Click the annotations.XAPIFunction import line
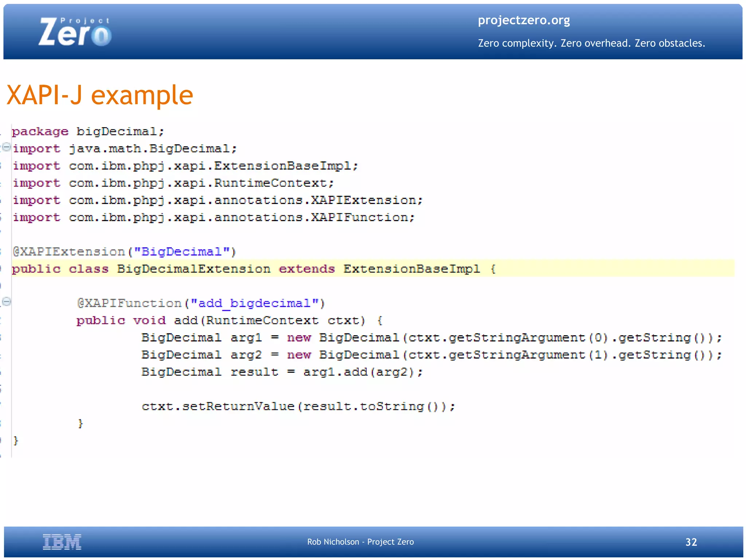 pos(214,218)
